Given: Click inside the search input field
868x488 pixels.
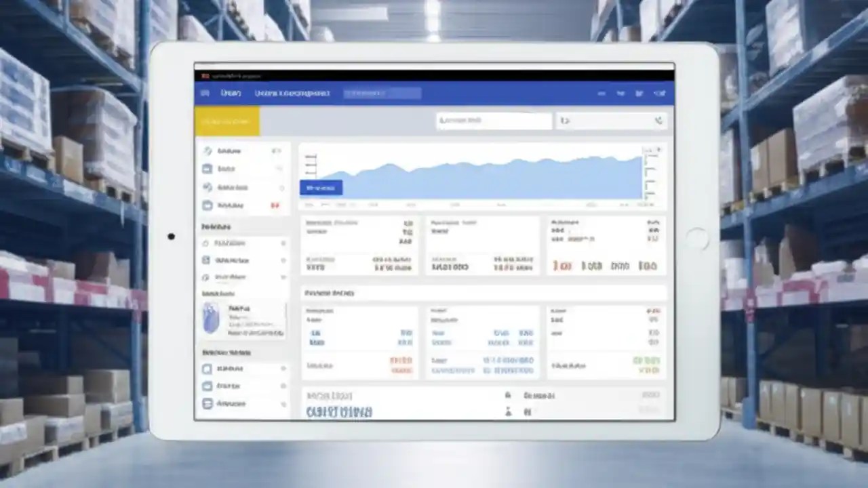Looking at the screenshot, I should pyautogui.click(x=493, y=121).
